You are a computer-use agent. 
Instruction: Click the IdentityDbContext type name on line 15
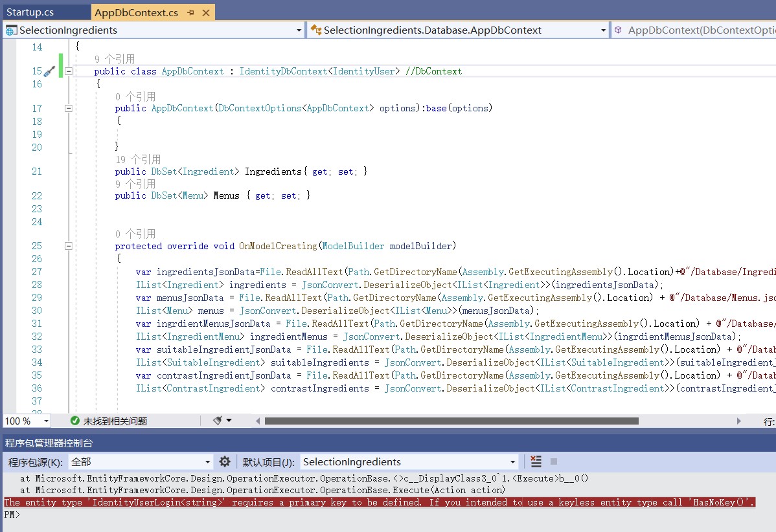tap(283, 71)
